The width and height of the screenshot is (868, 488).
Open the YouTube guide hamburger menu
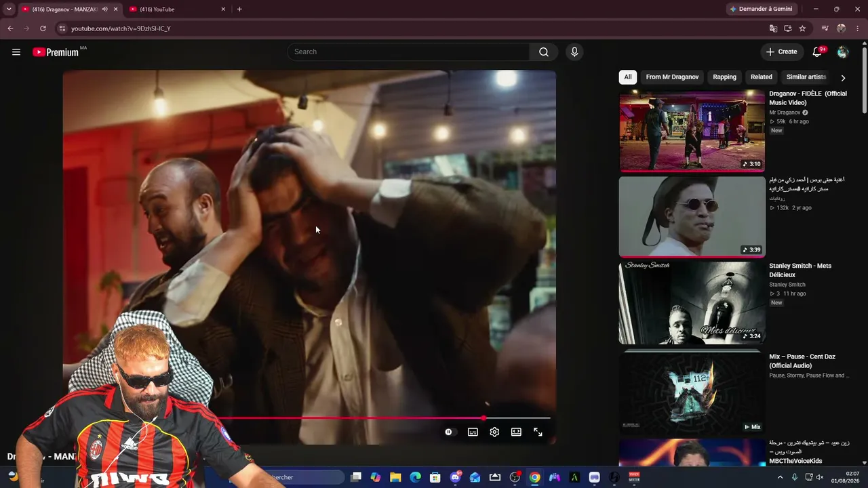click(16, 52)
